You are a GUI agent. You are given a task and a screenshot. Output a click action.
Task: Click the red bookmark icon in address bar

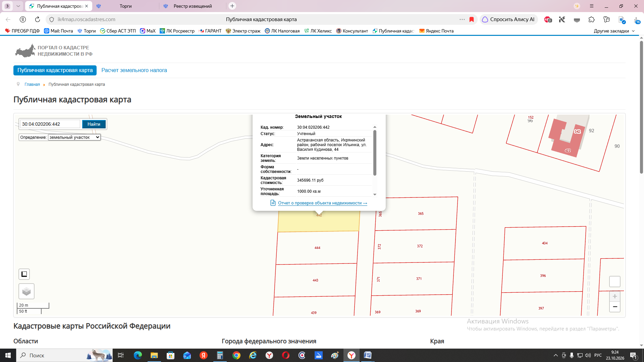pos(472,19)
